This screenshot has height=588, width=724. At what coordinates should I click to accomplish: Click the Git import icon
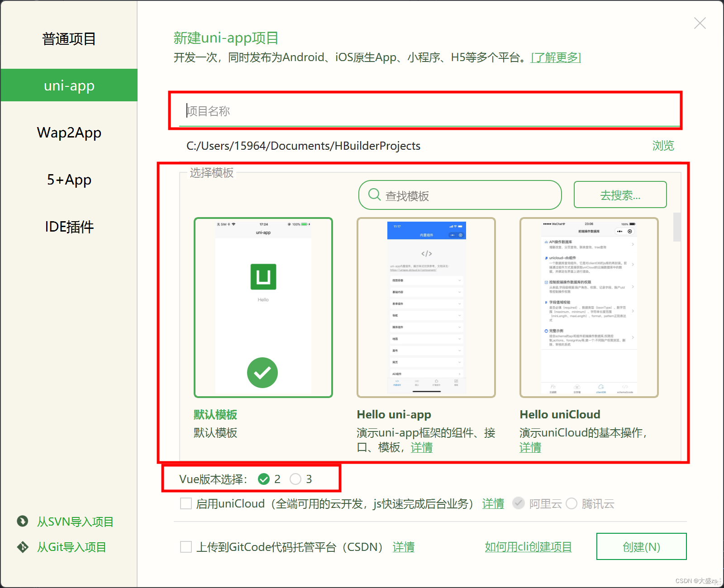point(22,547)
